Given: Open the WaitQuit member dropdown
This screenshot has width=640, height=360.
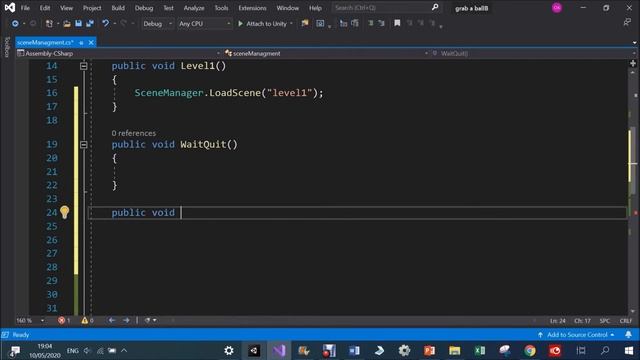Looking at the screenshot, I should point(533,53).
